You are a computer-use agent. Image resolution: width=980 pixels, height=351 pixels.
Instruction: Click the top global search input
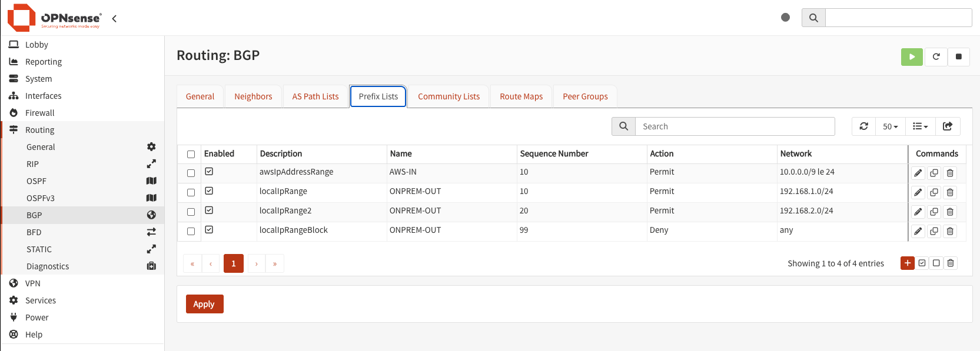(899, 18)
